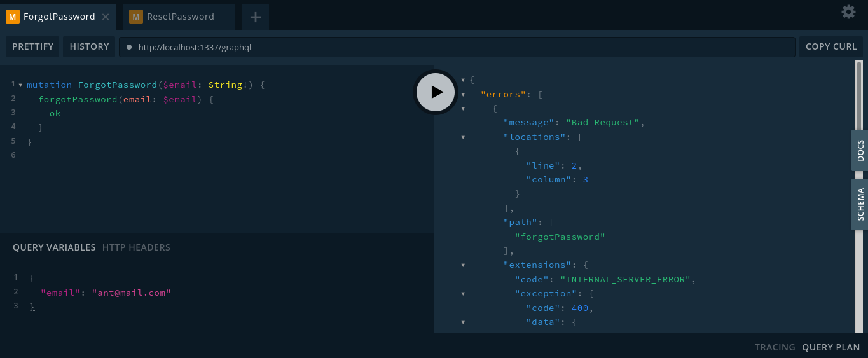This screenshot has height=358, width=868.
Task: Click the PRETTIFY button
Action: pos(33,46)
